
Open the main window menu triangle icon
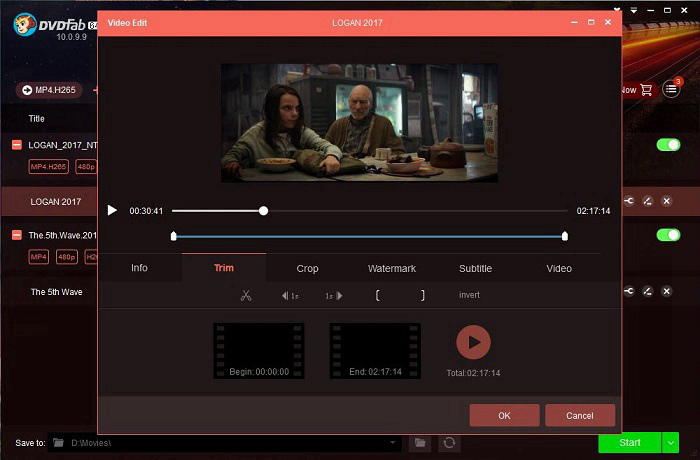pos(633,10)
